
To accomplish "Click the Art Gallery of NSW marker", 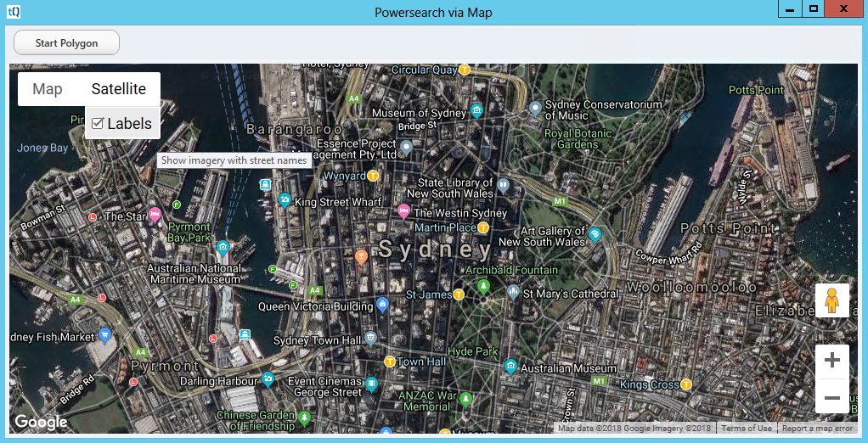I will click(x=595, y=234).
